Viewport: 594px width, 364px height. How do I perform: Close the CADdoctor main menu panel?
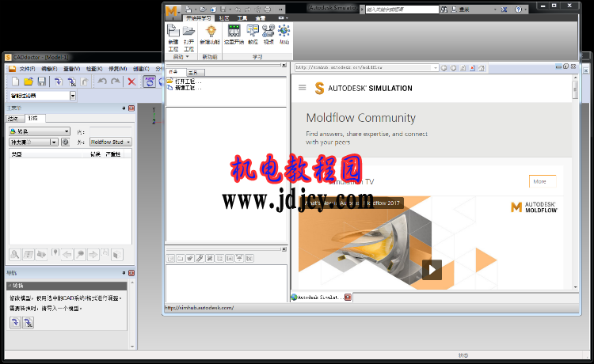click(131, 108)
